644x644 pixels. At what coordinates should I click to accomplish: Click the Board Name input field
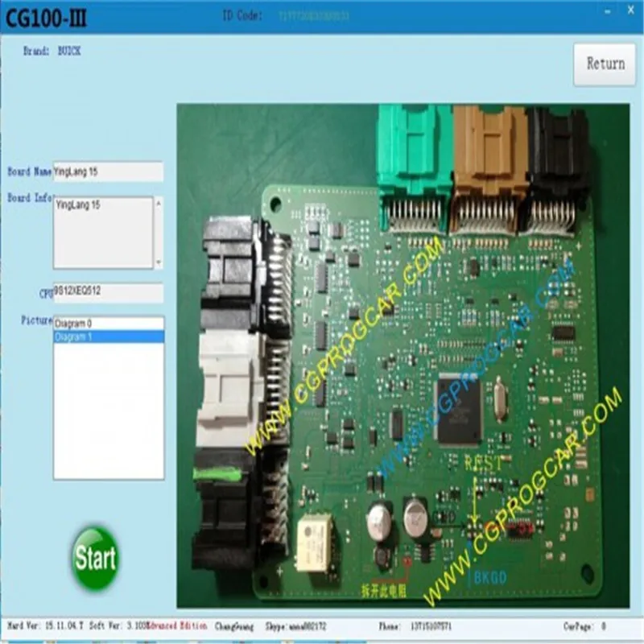[108, 171]
